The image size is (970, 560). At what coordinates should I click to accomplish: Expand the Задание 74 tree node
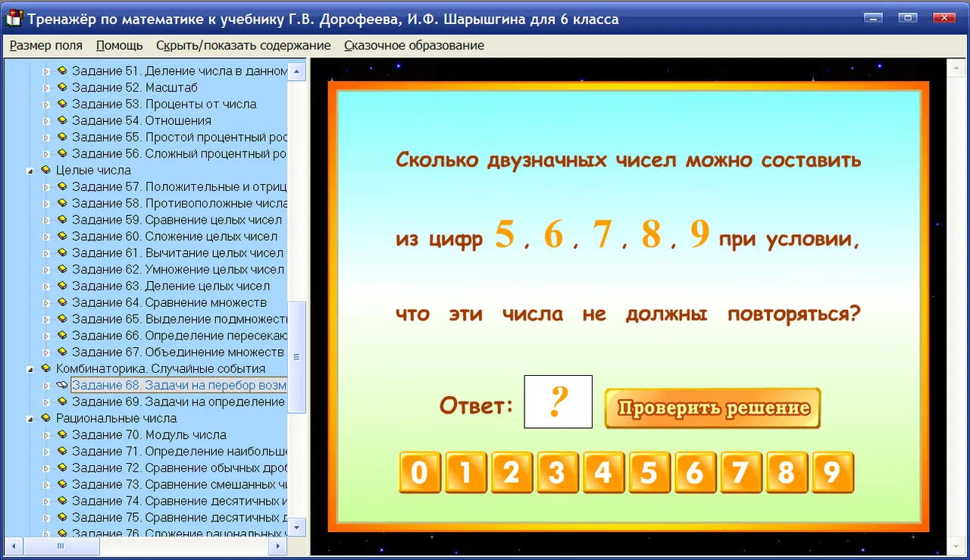pyautogui.click(x=45, y=502)
